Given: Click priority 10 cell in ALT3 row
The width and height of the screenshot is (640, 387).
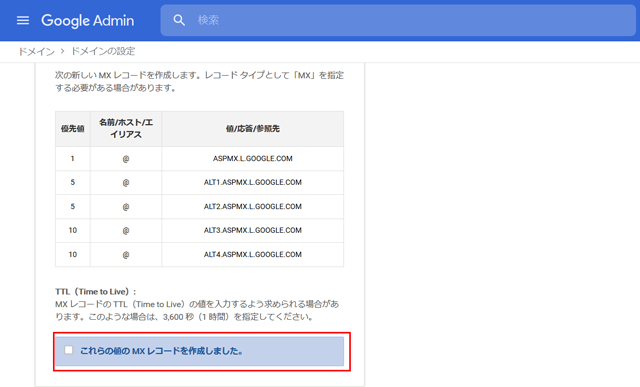Looking at the screenshot, I should click(73, 230).
